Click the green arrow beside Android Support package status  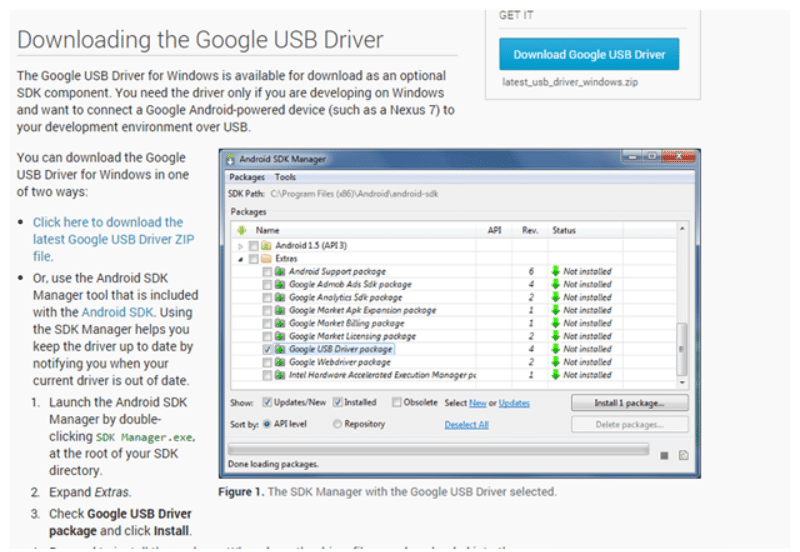556,271
